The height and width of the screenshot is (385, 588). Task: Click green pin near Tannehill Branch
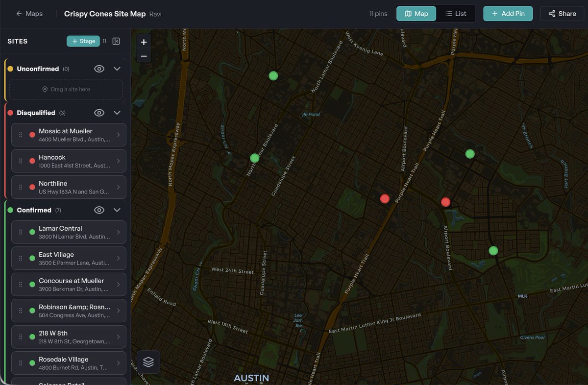[470, 154]
